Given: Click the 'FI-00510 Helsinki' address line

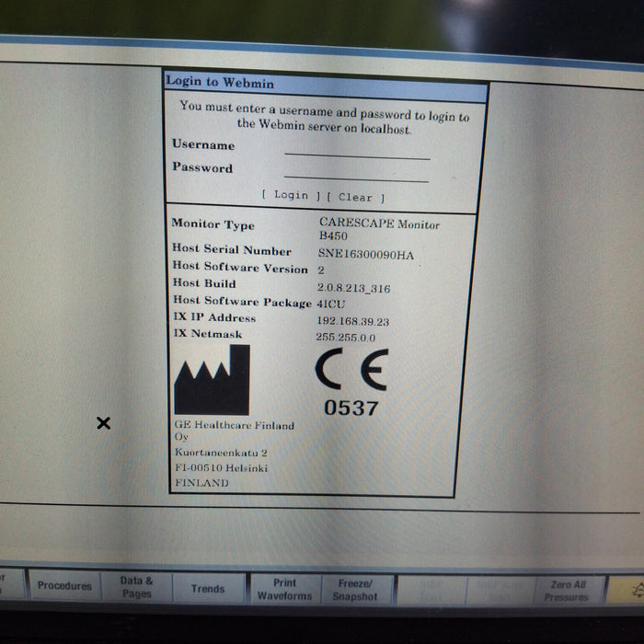Looking at the screenshot, I should [x=222, y=467].
